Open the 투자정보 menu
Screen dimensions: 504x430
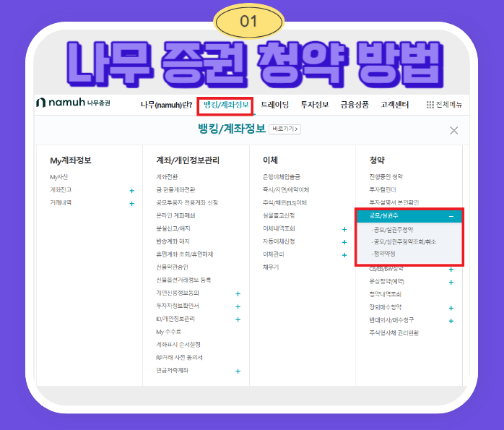314,105
